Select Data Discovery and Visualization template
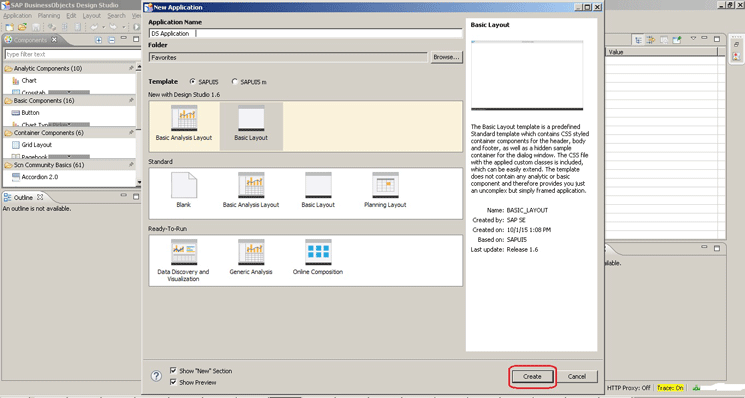 pos(183,252)
